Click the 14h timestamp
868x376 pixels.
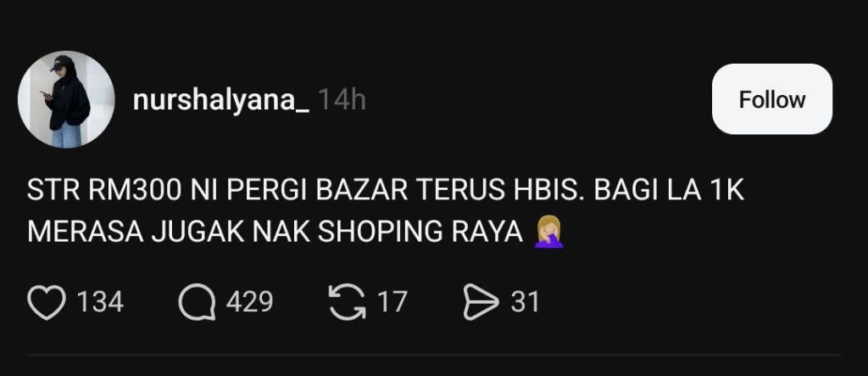pos(342,100)
